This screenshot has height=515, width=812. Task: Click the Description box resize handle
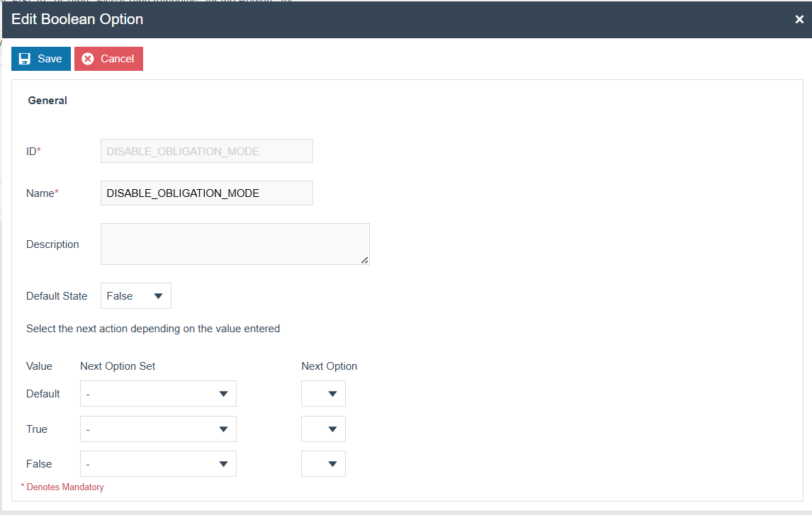point(365,260)
